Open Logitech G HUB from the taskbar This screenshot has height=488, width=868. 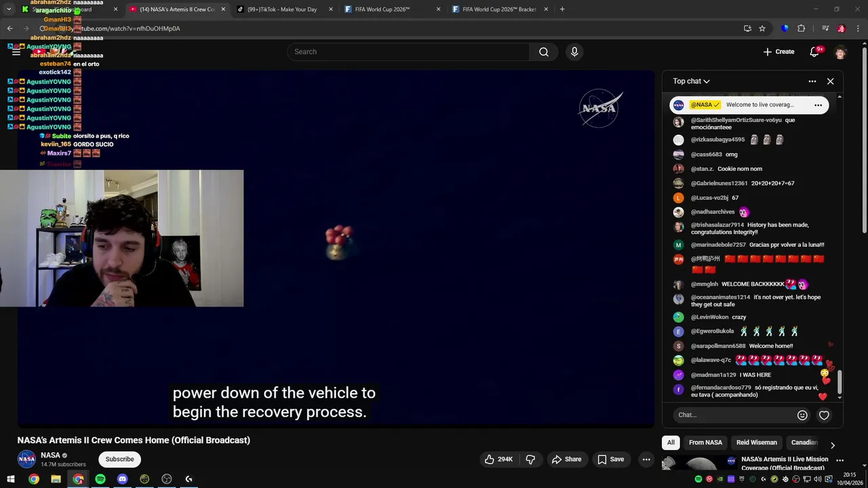189,479
